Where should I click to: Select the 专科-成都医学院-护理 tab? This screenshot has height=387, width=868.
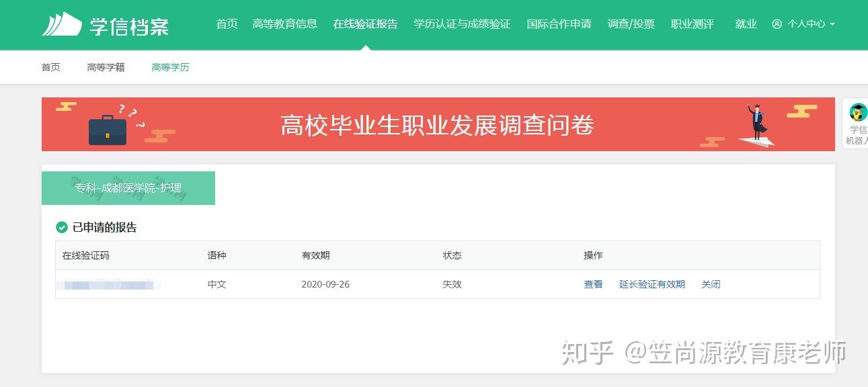coord(128,188)
